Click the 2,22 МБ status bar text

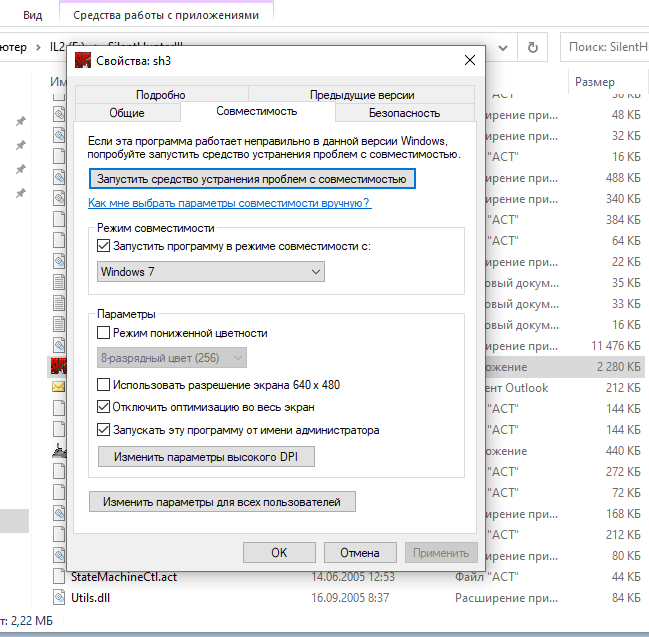coord(31,621)
